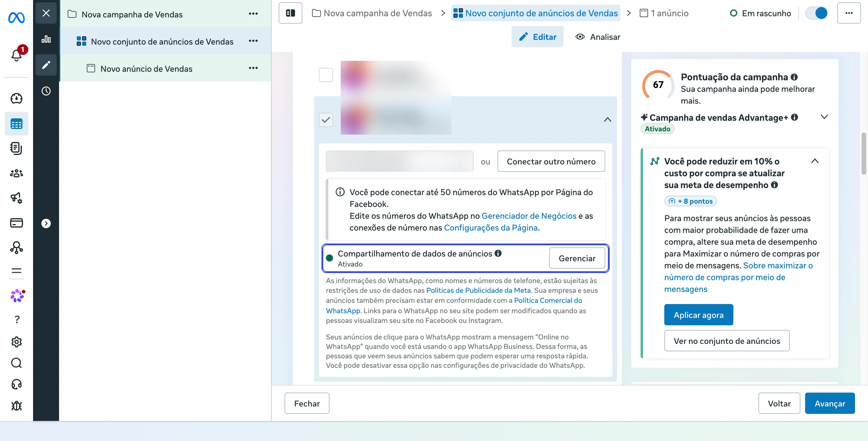
Task: Open Billing card icon
Action: point(16,223)
